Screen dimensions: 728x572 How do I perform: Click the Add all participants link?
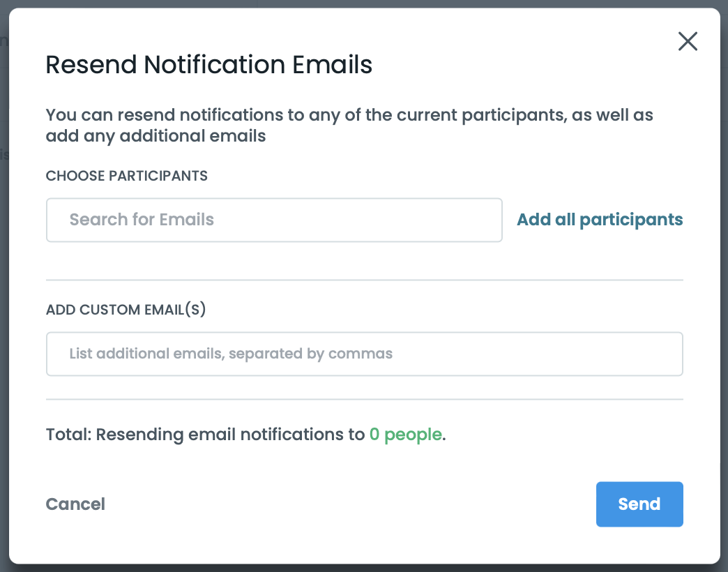600,220
